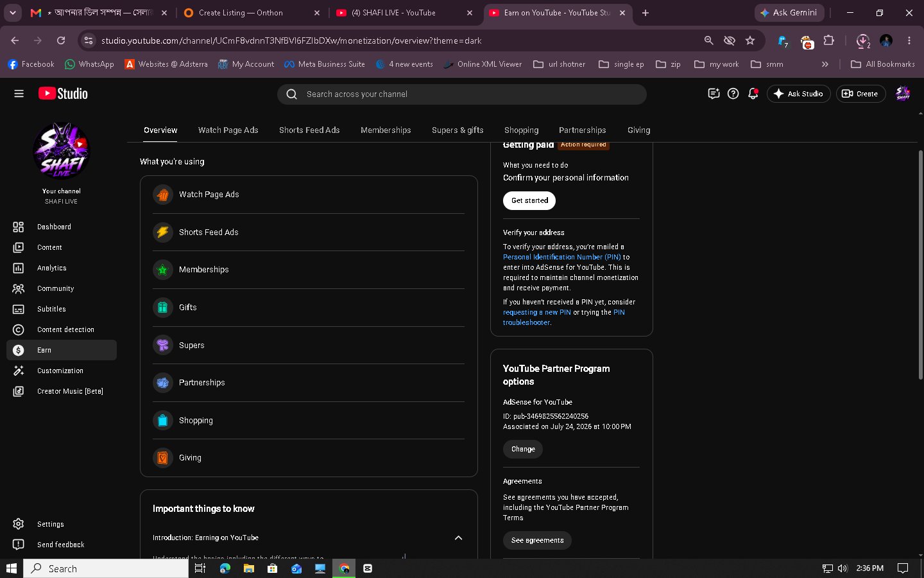The height and width of the screenshot is (578, 924).
Task: Click the YouTube Studio logo
Action: coord(63,94)
